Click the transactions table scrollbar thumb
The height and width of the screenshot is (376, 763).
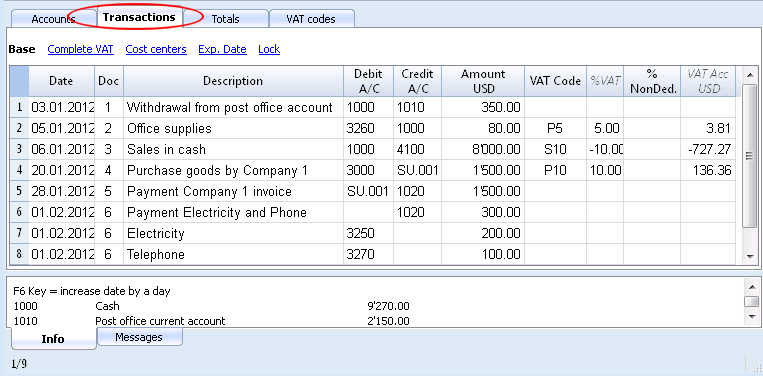pyautogui.click(x=749, y=156)
